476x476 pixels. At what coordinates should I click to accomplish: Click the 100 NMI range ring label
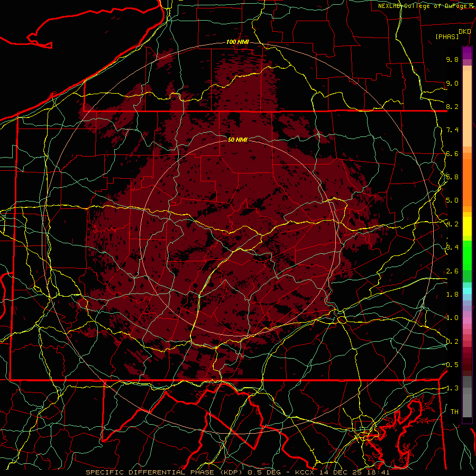[237, 42]
